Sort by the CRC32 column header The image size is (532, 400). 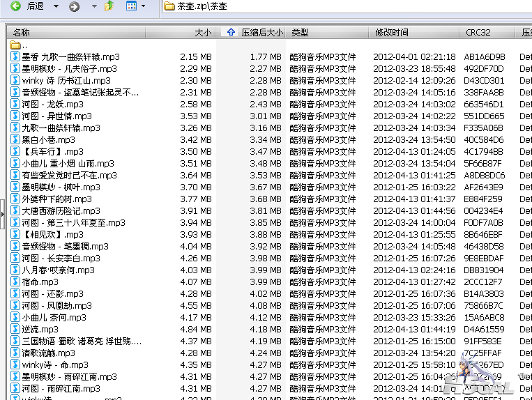pyautogui.click(x=487, y=33)
